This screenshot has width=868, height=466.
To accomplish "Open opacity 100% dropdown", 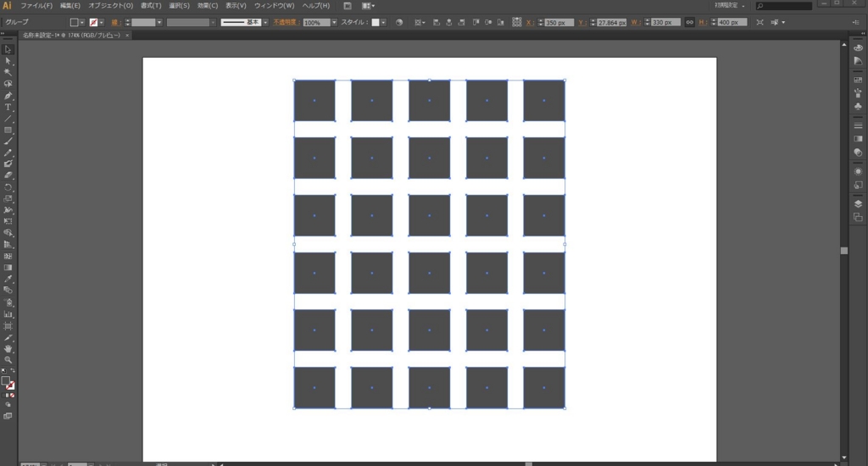I will tap(334, 23).
